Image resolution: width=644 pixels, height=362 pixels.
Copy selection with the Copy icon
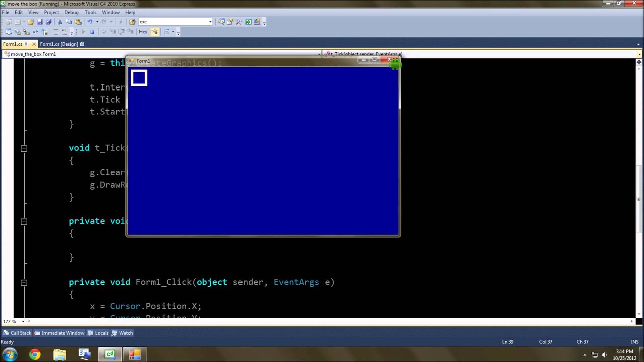click(x=69, y=22)
